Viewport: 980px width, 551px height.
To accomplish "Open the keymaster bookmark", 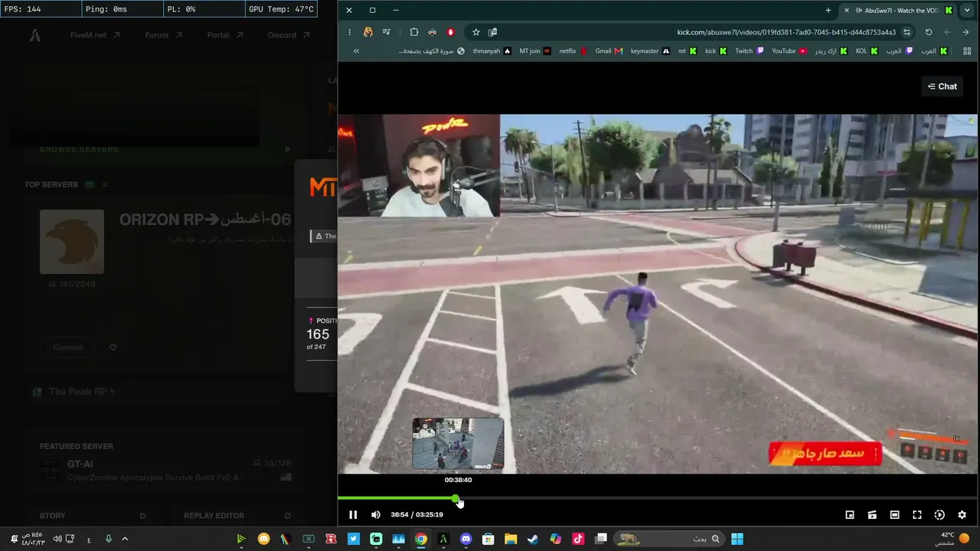I will pyautogui.click(x=650, y=51).
